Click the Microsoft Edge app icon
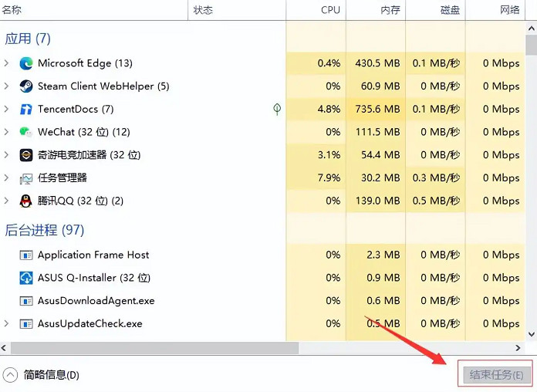The width and height of the screenshot is (537, 392). 26,63
